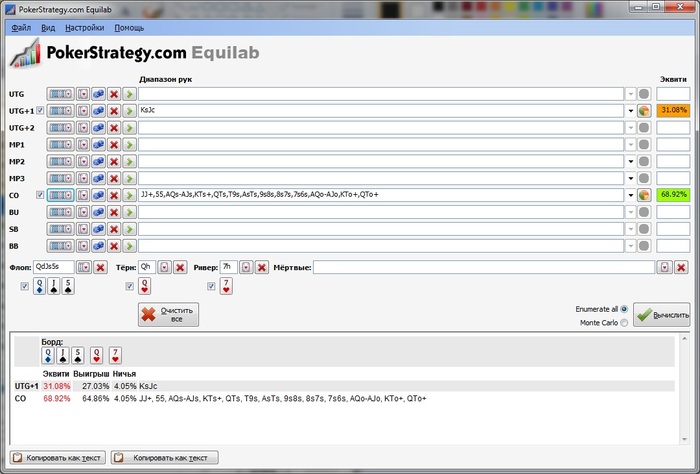Click the Вычислить calculate button
Image resolution: width=700 pixels, height=474 pixels.
tap(661, 315)
